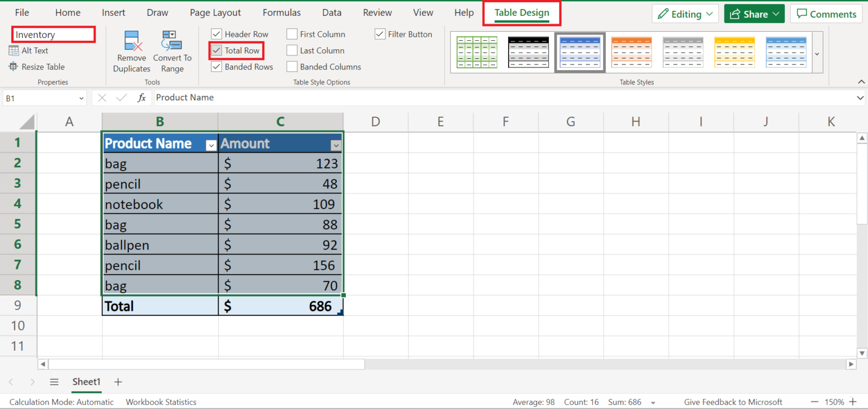Open the Data ribbon tab
This screenshot has width=868, height=409.
click(x=332, y=12)
